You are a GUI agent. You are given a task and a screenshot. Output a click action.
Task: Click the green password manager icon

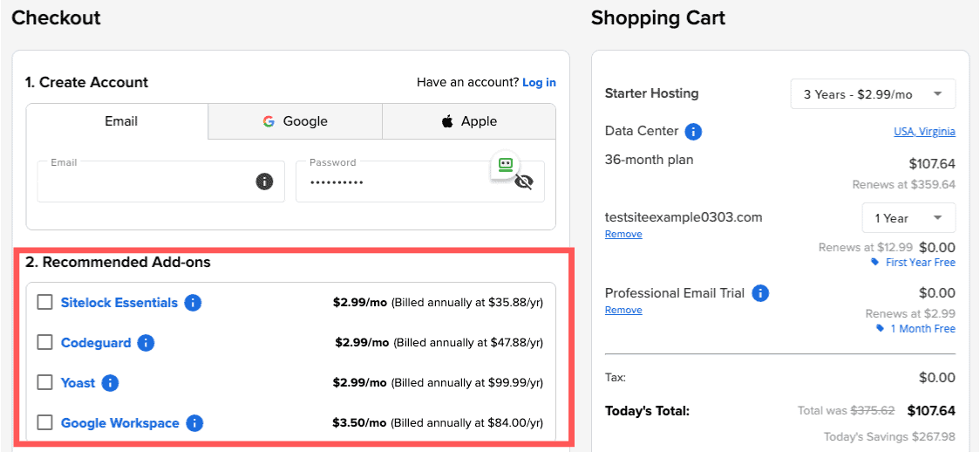[505, 165]
